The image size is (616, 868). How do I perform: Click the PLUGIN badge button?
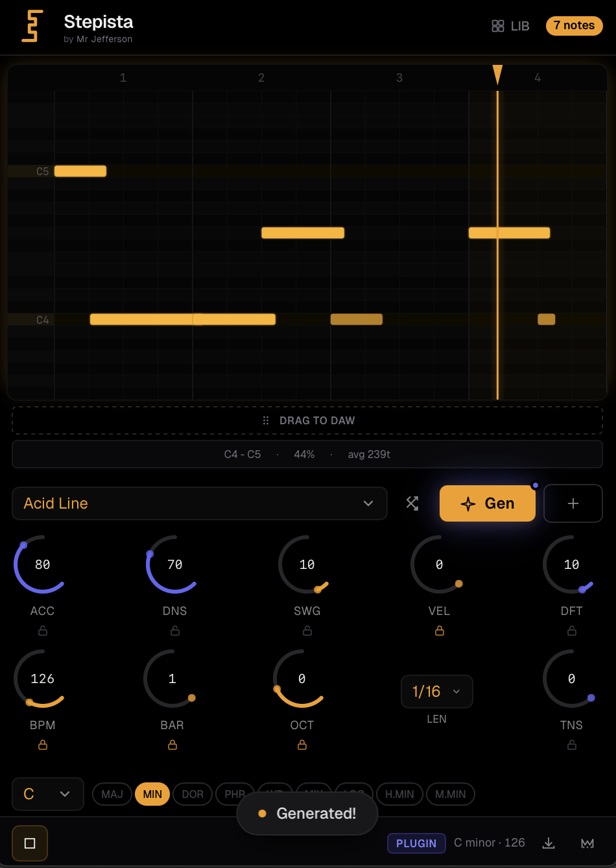point(416,843)
